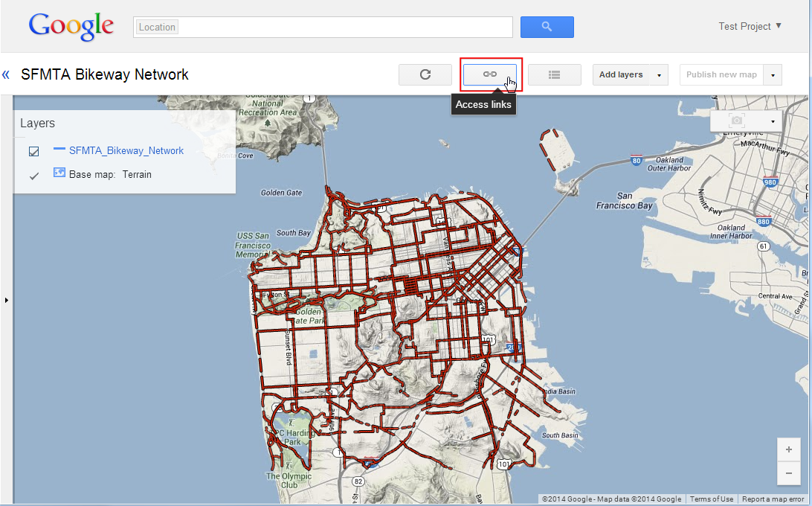Click the camera snapshot icon
This screenshot has height=506, width=812.
click(736, 121)
